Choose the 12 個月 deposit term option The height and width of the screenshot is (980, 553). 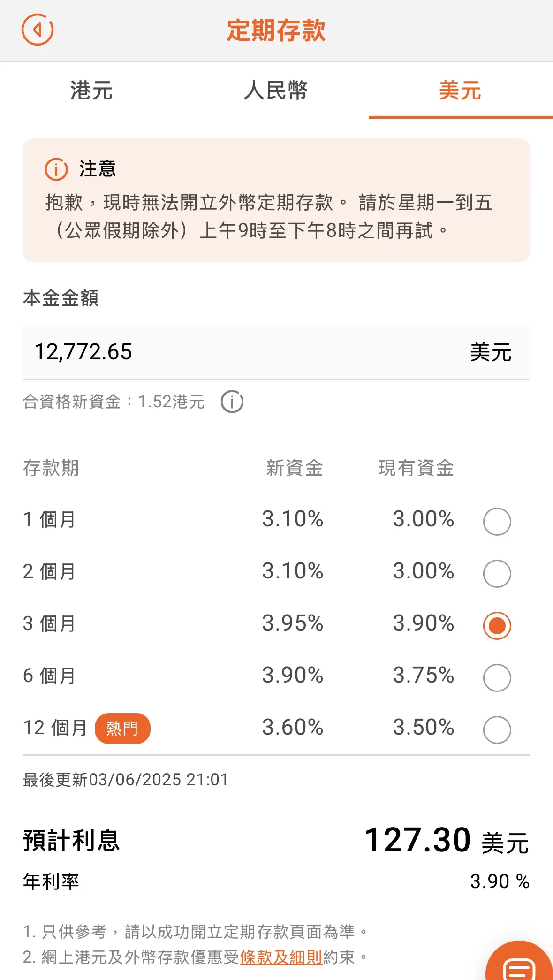coord(497,729)
